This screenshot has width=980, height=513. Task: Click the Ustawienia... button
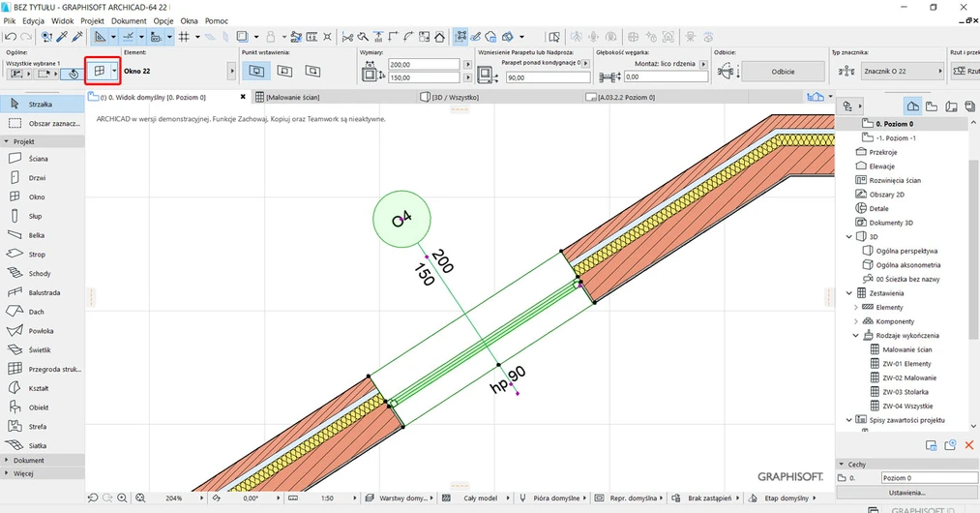[906, 493]
